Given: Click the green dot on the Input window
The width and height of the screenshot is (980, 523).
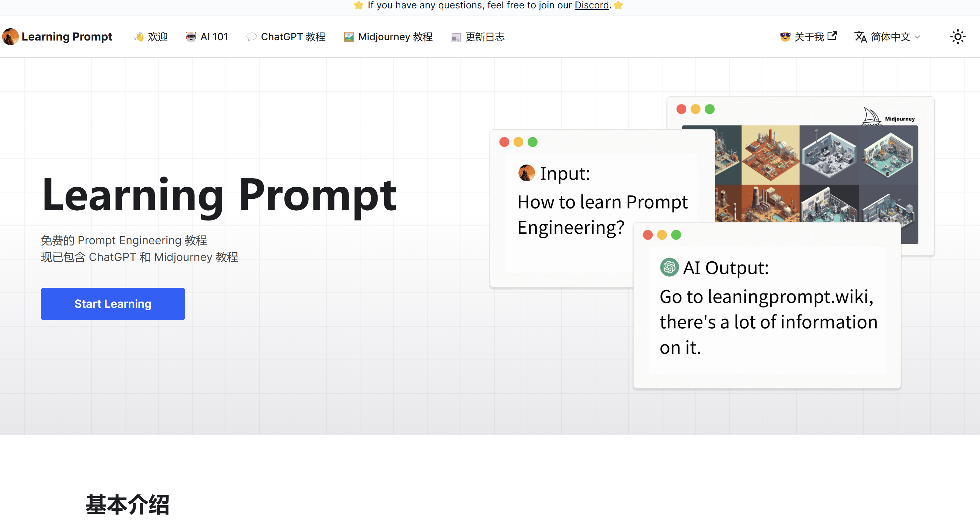Looking at the screenshot, I should [532, 142].
